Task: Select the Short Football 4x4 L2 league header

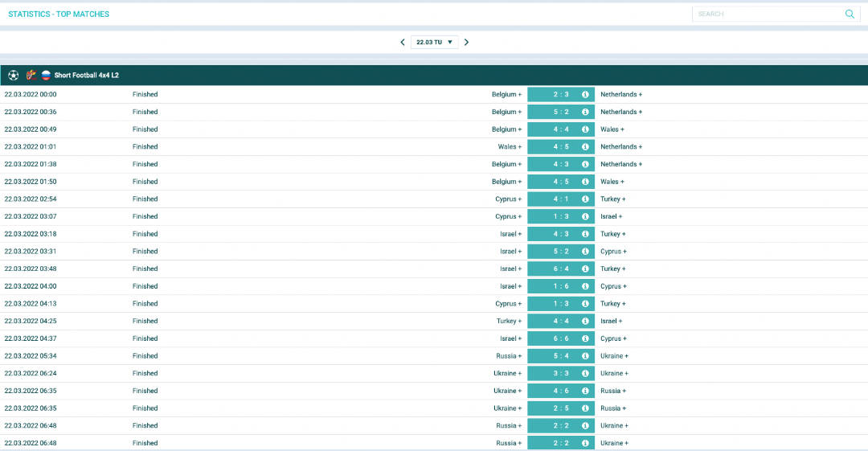Action: click(87, 76)
